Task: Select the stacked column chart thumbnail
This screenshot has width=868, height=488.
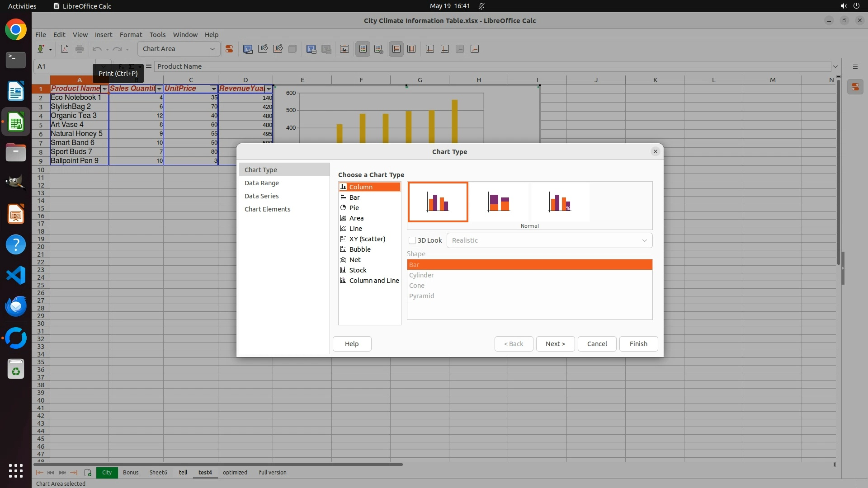Action: point(499,202)
